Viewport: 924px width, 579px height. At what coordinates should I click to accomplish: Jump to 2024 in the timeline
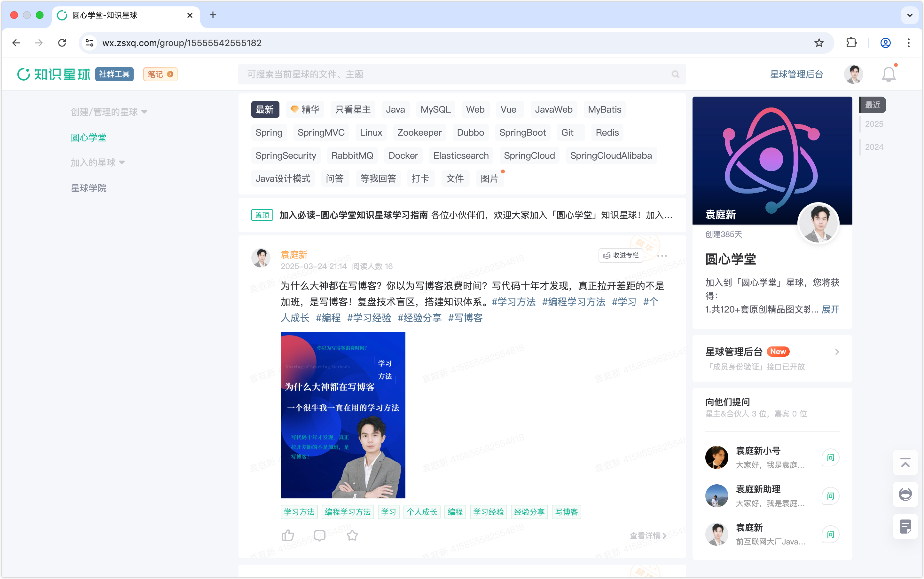(x=874, y=147)
